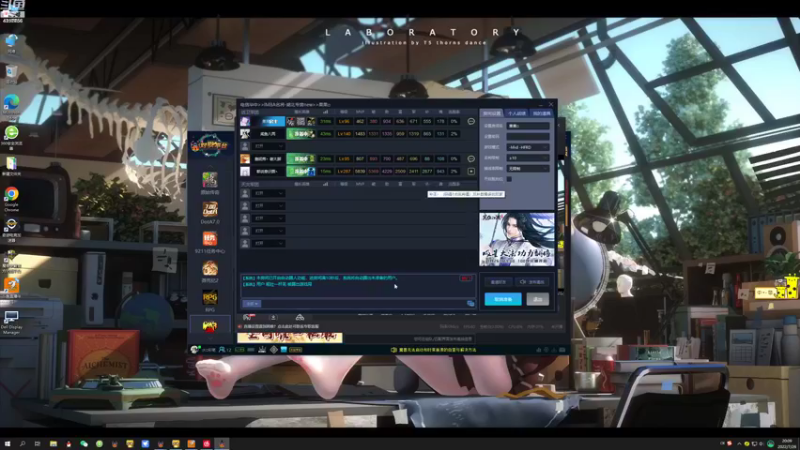
Task: Open the fourth empty slot dropdown in the second team
Action: (x=269, y=231)
